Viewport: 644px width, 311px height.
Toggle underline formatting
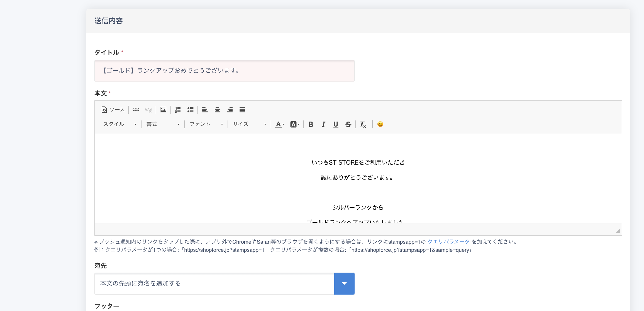(336, 124)
